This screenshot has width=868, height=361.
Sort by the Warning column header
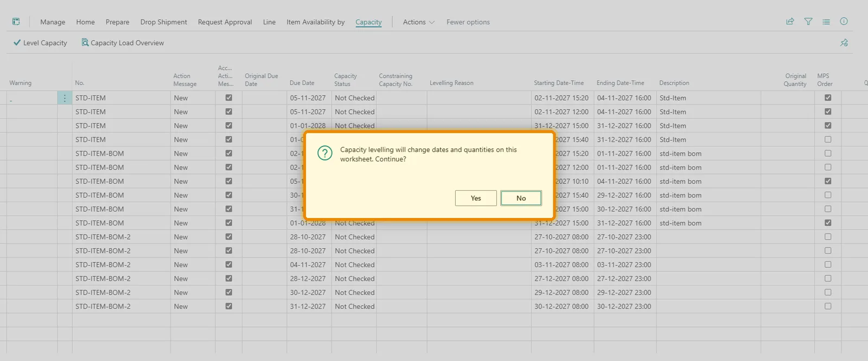(x=21, y=83)
